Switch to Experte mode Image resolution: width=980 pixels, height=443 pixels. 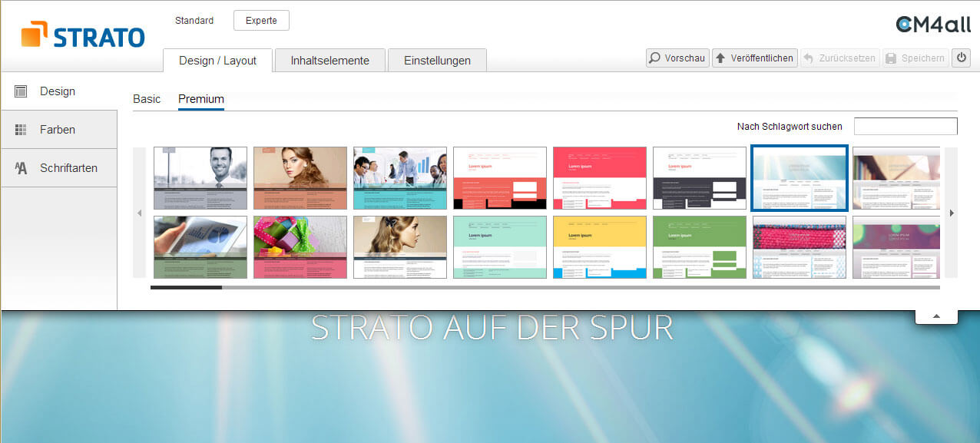[x=261, y=21]
